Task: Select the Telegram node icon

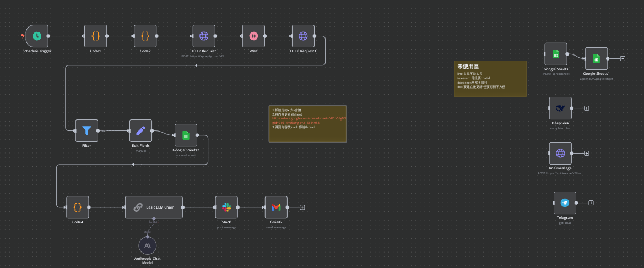Action: point(565,203)
